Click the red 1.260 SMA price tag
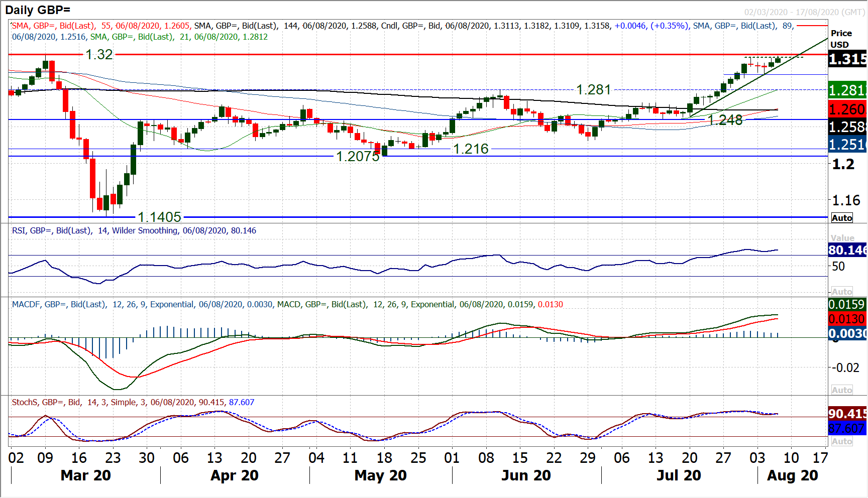 click(x=847, y=109)
